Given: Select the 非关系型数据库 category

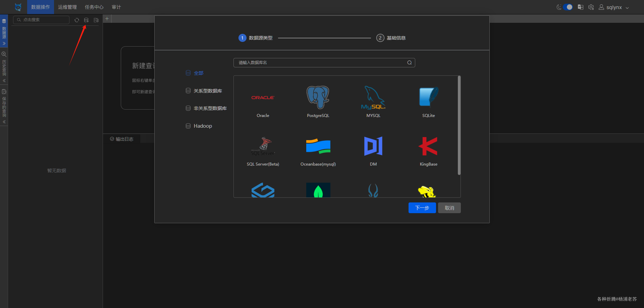Looking at the screenshot, I should tap(206, 108).
